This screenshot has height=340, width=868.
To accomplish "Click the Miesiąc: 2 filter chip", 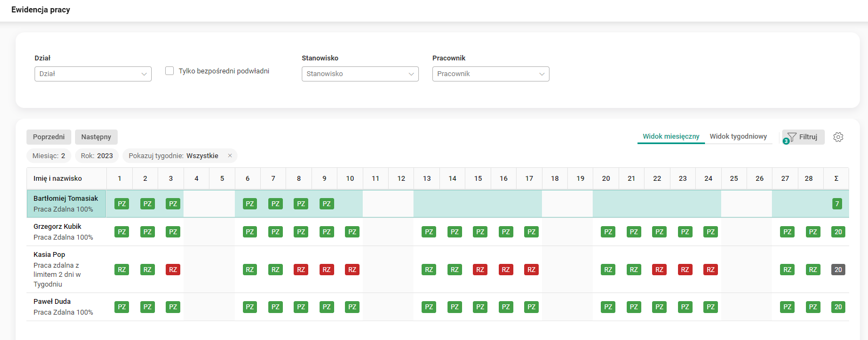I will (x=49, y=156).
